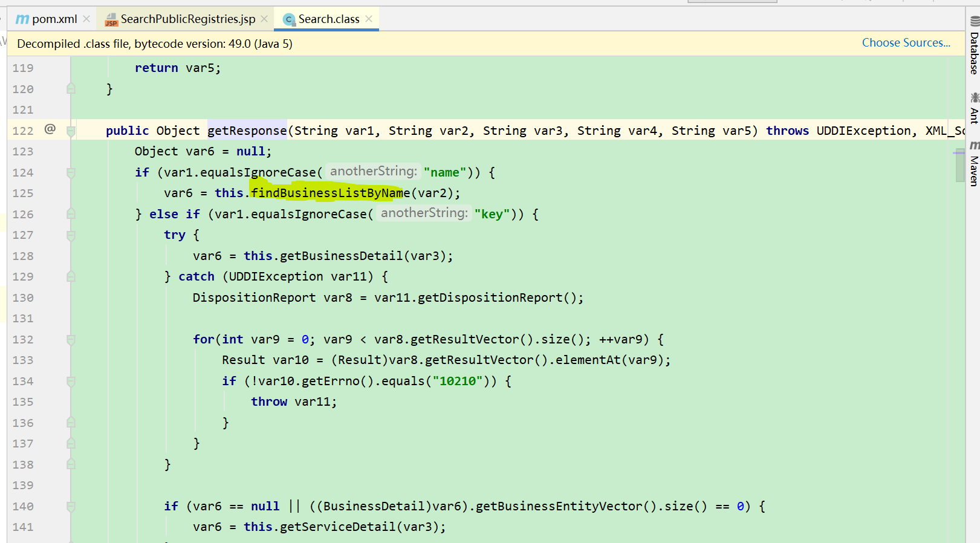Screen dimensions: 980x543
Task: Click line number 131 in the gutter
Action: coord(23,319)
